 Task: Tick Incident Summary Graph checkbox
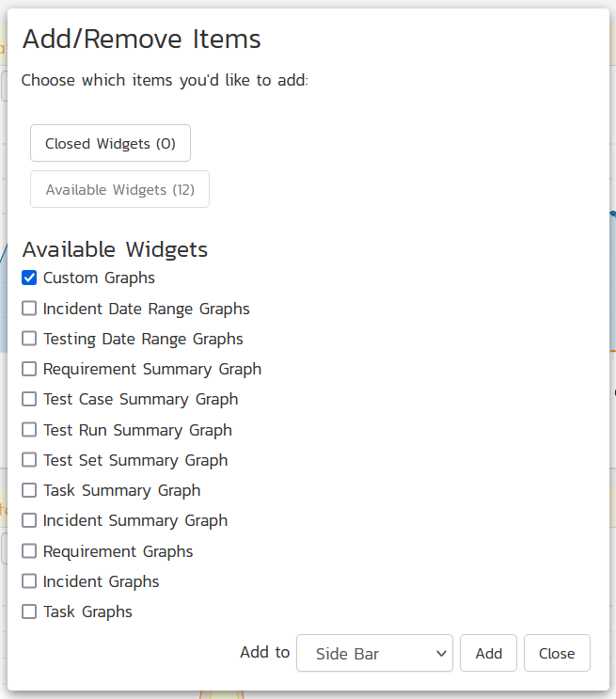coord(29,520)
